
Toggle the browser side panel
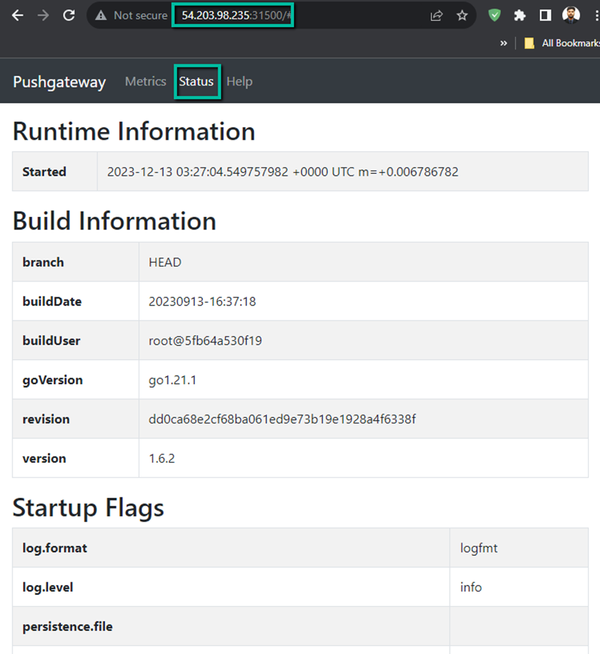[545, 16]
